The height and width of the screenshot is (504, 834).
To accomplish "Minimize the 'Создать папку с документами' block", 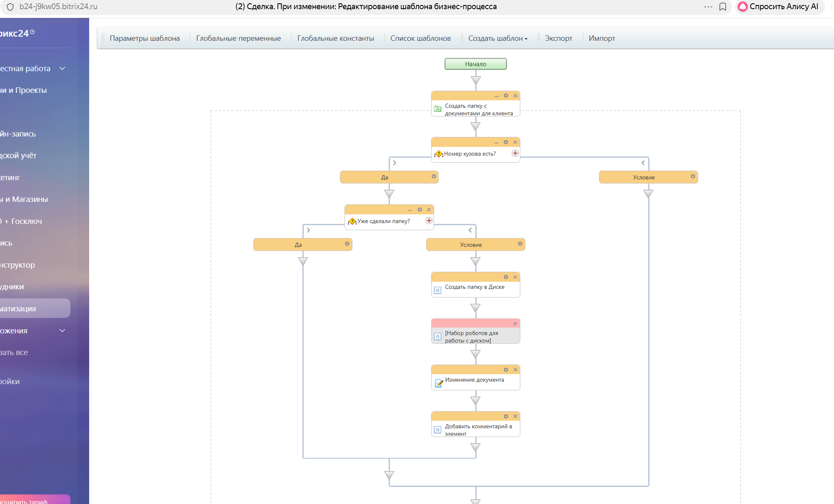I will pos(496,96).
